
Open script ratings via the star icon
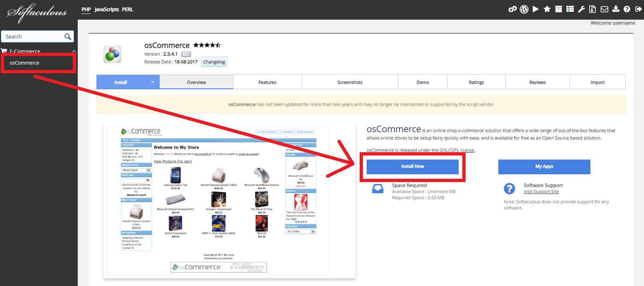tap(547, 9)
